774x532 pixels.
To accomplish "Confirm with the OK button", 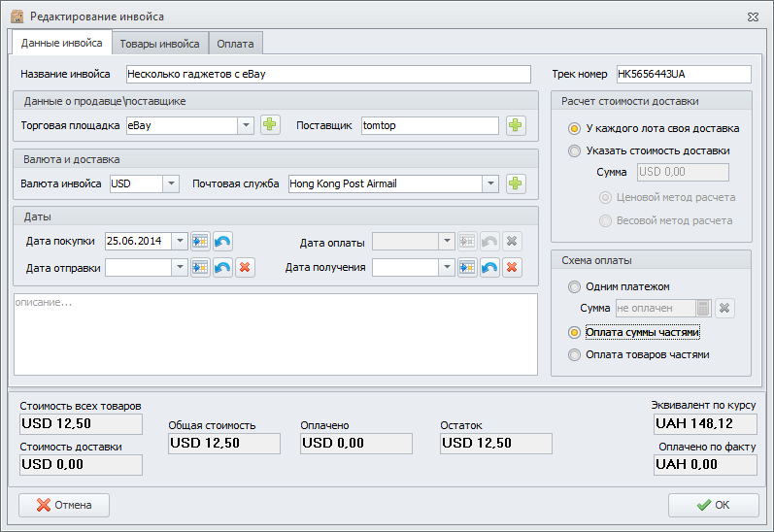I will click(713, 505).
